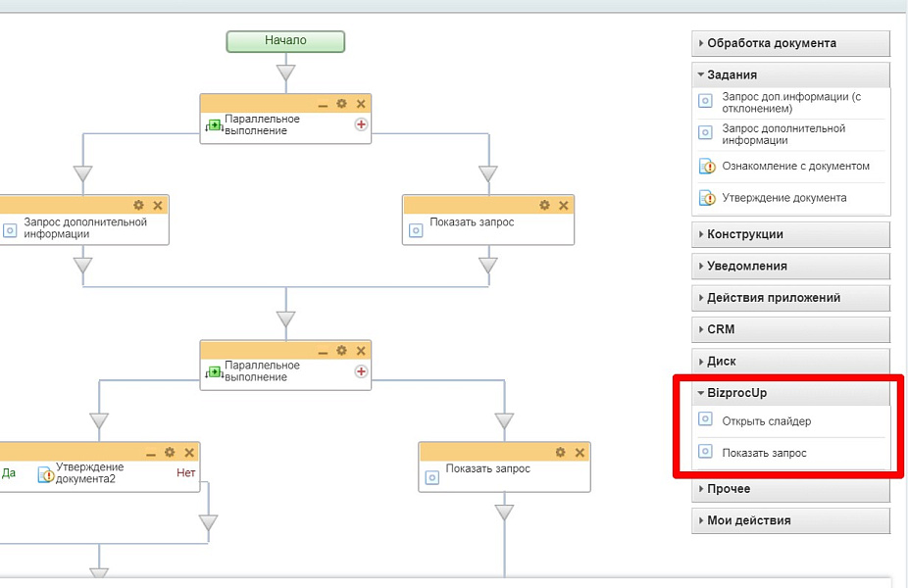Open gear settings of Утверждение документа2 block
The image size is (908, 588).
[x=170, y=452]
